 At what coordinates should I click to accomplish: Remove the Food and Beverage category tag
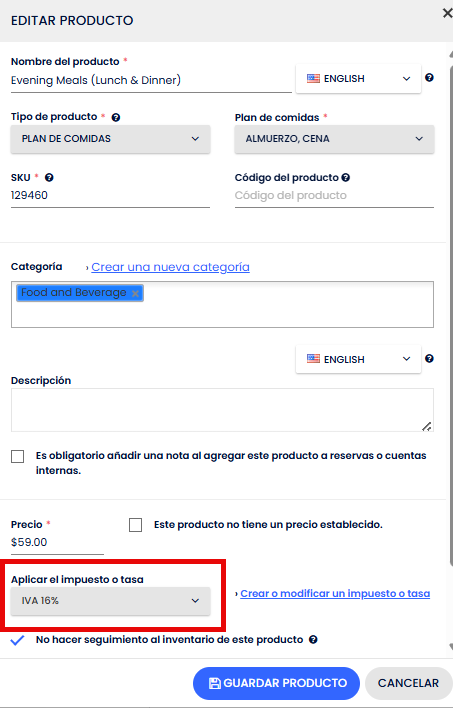[135, 293]
